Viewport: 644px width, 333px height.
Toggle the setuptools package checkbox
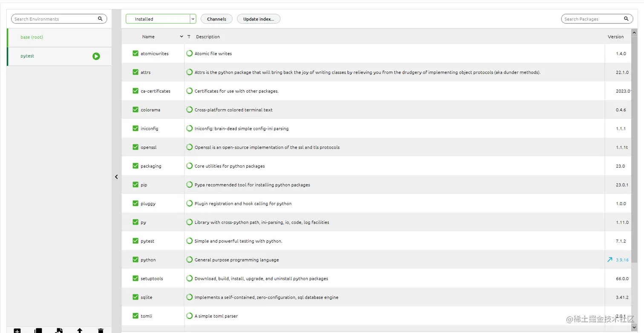click(x=135, y=278)
